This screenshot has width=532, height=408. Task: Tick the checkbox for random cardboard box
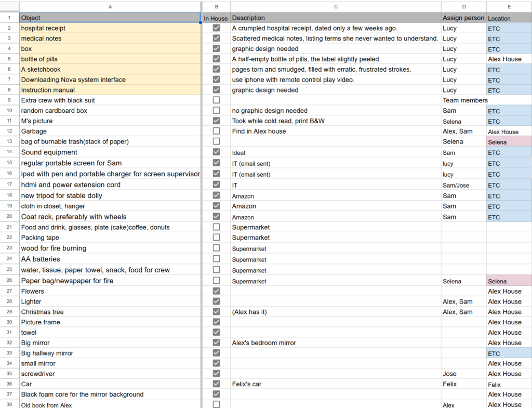tap(216, 110)
